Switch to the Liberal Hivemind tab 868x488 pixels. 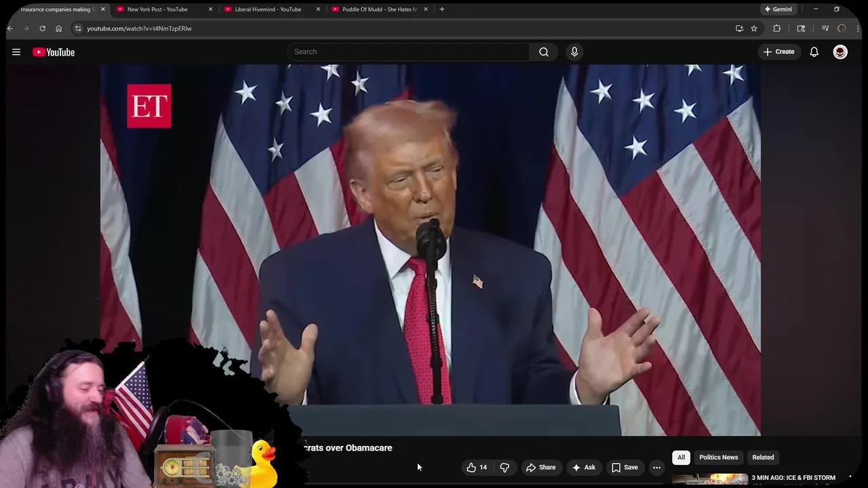tap(268, 9)
